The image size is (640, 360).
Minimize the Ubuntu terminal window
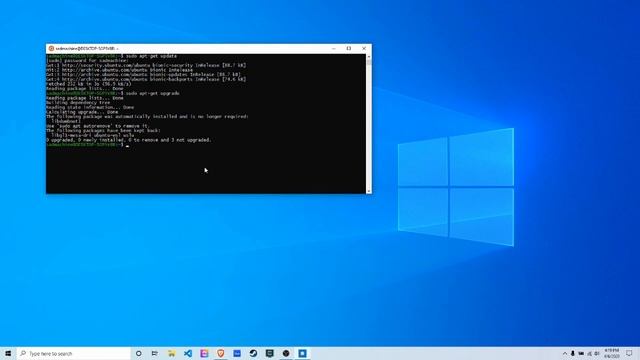click(x=333, y=48)
